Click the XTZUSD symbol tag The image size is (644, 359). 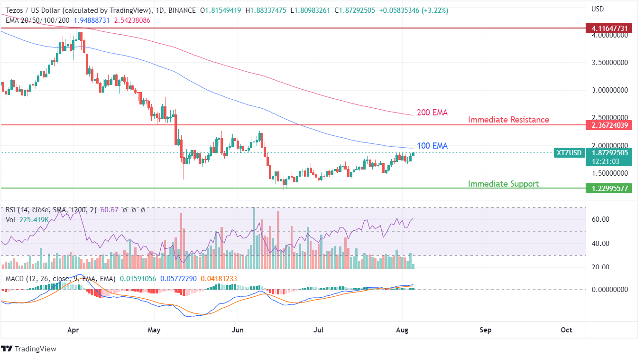[569, 153]
